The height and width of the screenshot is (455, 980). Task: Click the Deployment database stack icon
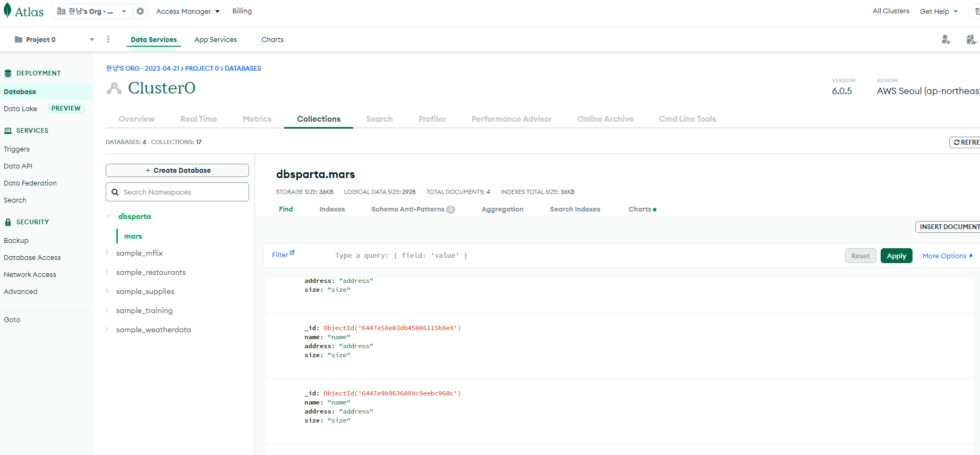tap(8, 73)
